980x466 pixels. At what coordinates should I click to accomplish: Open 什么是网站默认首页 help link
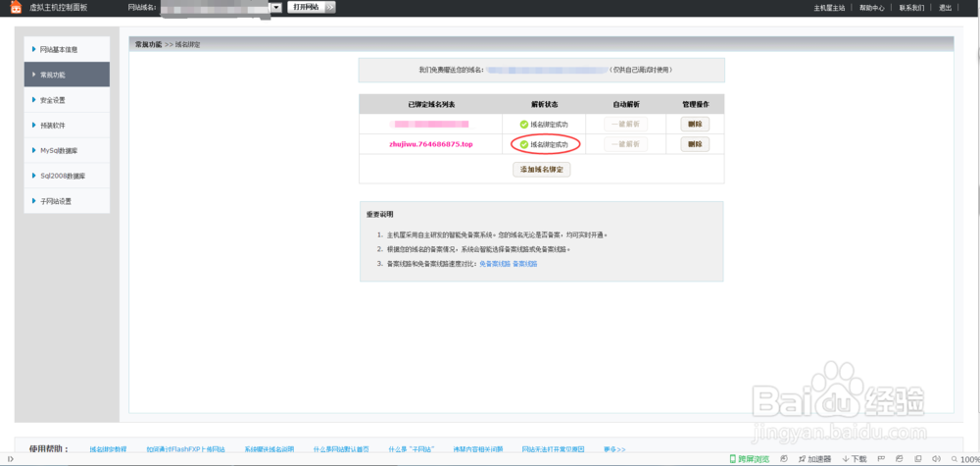[x=341, y=449]
